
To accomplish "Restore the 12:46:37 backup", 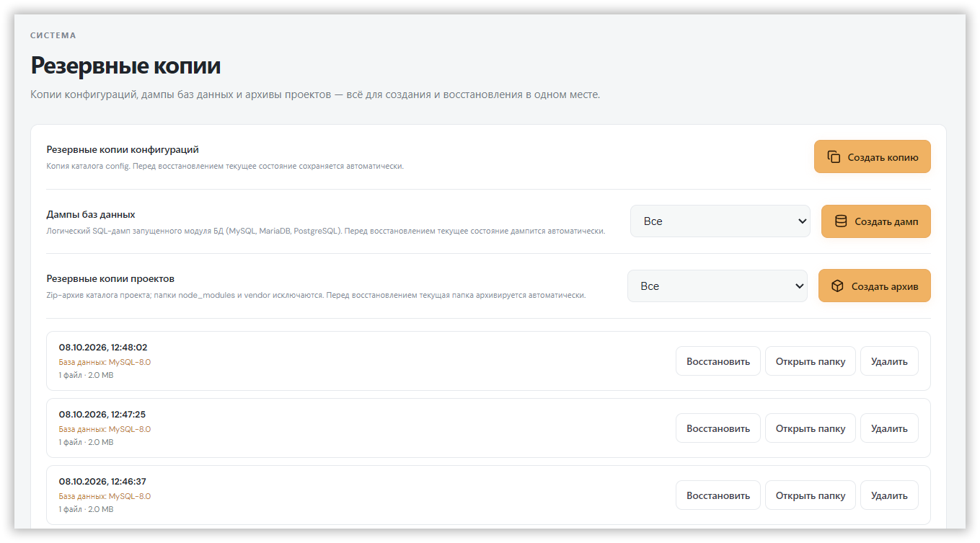I will pos(718,495).
